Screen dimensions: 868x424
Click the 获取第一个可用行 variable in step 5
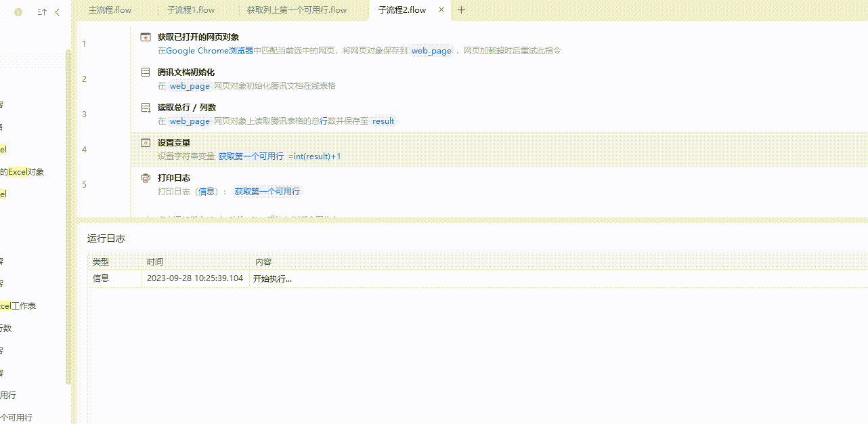267,192
